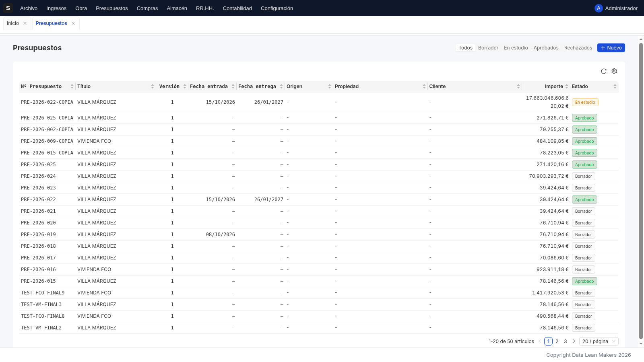
Task: Click the Administrador avatar icon
Action: tap(599, 8)
